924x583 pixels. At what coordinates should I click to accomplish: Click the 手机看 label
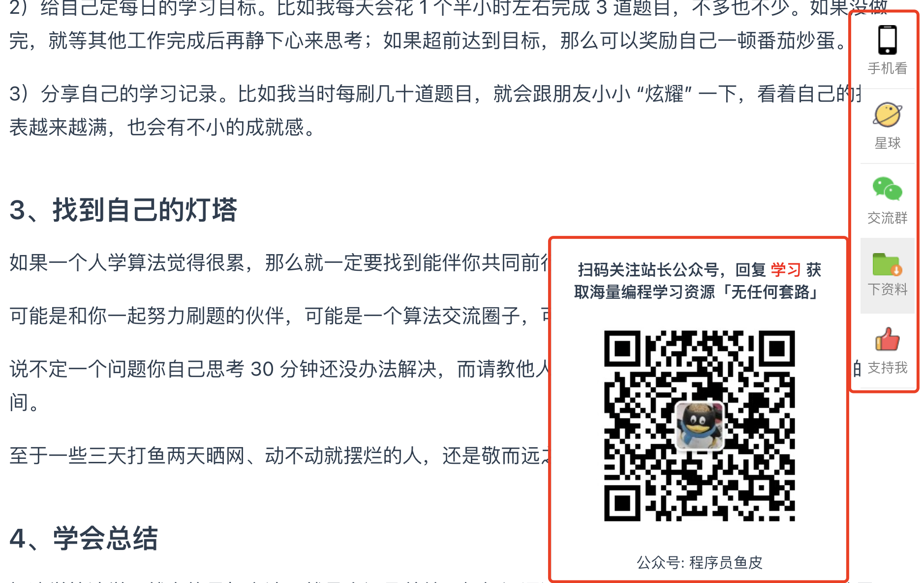point(887,68)
